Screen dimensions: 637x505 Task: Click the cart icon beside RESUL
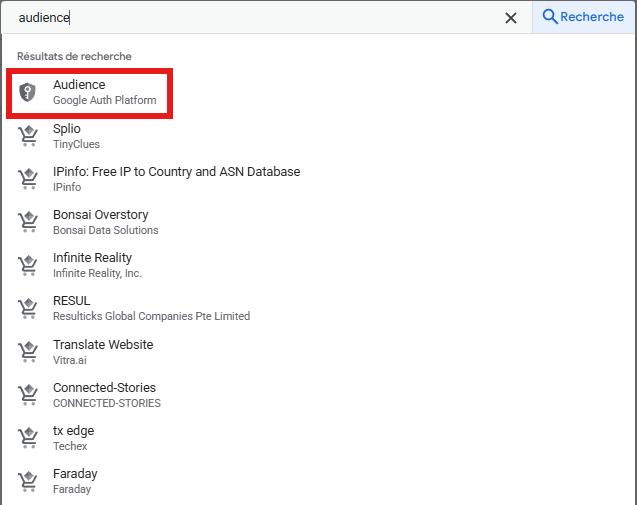28,308
